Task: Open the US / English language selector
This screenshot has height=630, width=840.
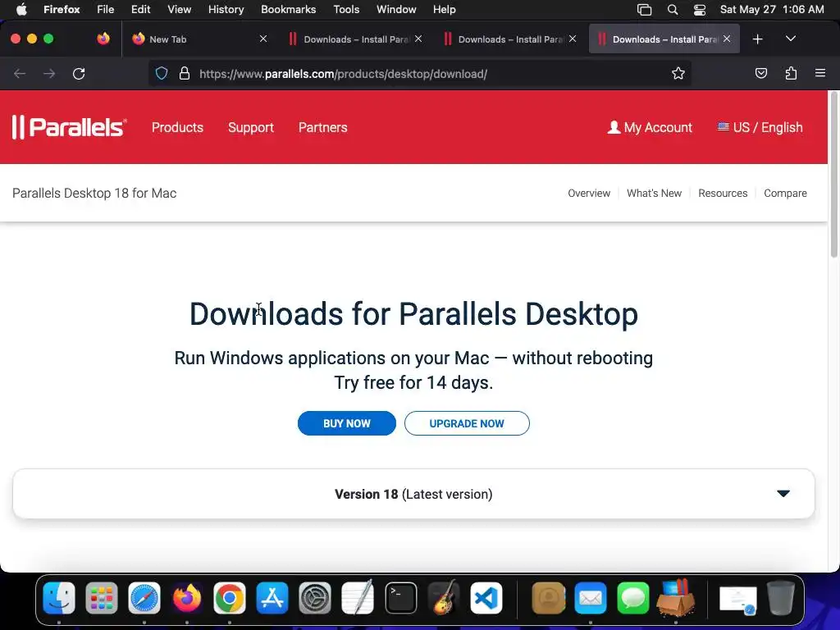Action: pos(760,127)
